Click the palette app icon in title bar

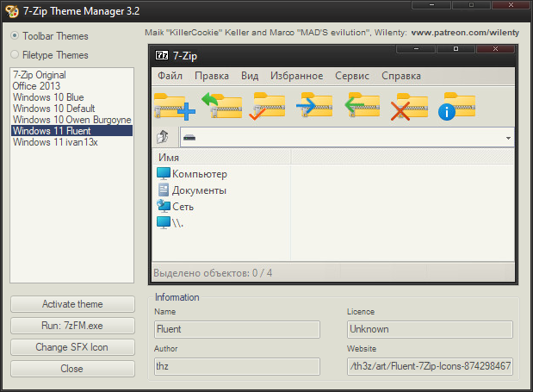click(x=12, y=11)
